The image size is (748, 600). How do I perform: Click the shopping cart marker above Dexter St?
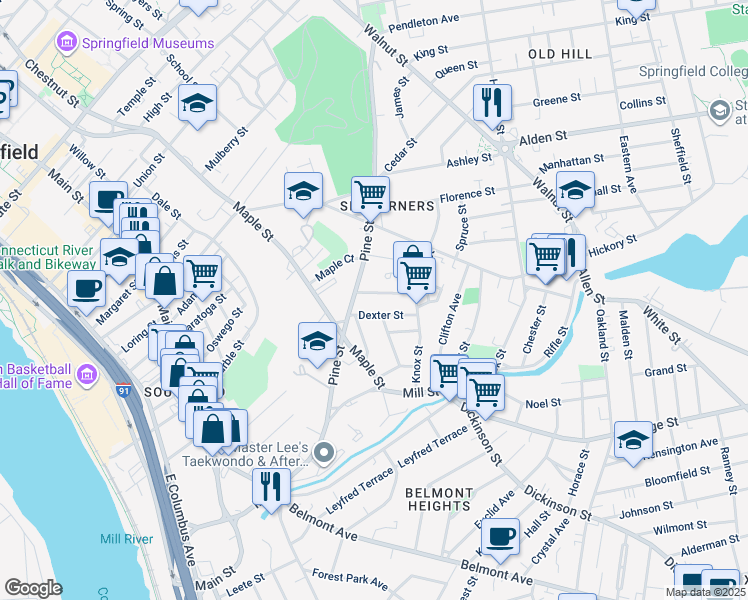(416, 274)
